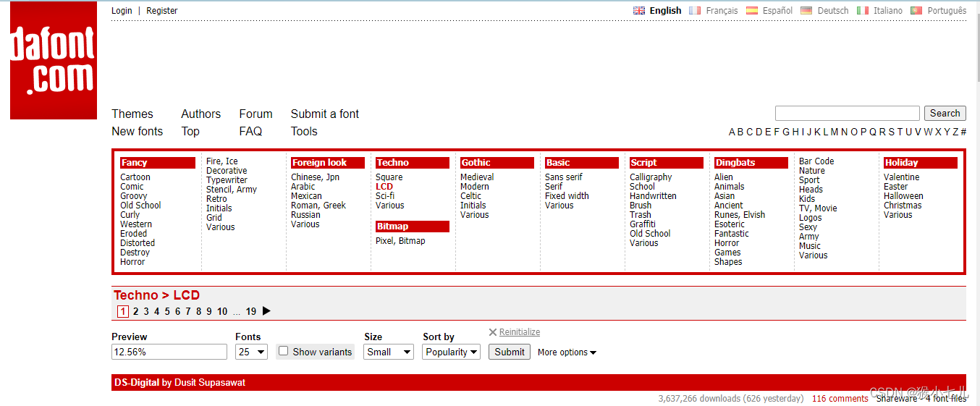Click the search text field

click(x=848, y=114)
